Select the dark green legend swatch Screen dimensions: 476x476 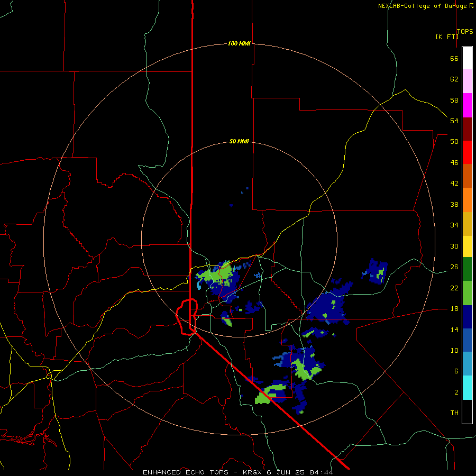tap(467, 269)
